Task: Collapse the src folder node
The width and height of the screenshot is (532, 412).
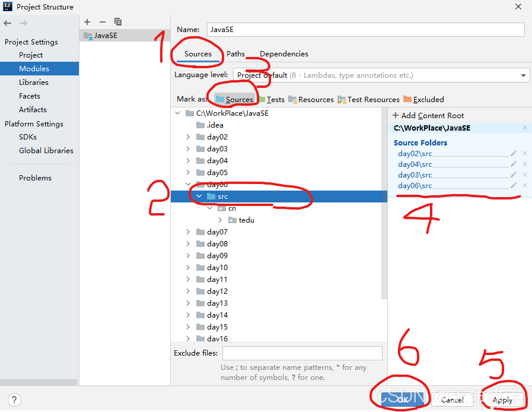Action: pos(199,197)
